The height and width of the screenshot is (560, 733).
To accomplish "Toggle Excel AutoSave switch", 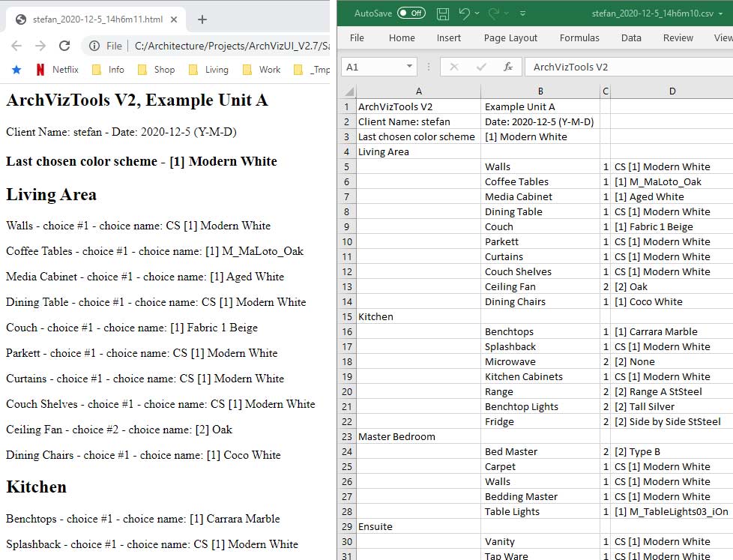I will coord(411,13).
